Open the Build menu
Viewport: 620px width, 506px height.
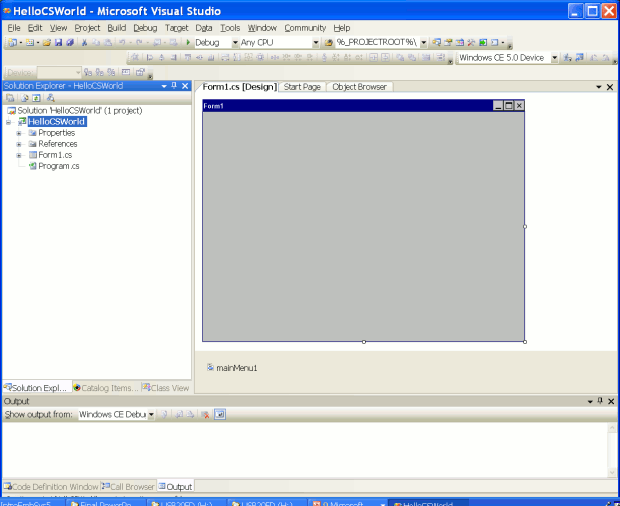point(117,28)
